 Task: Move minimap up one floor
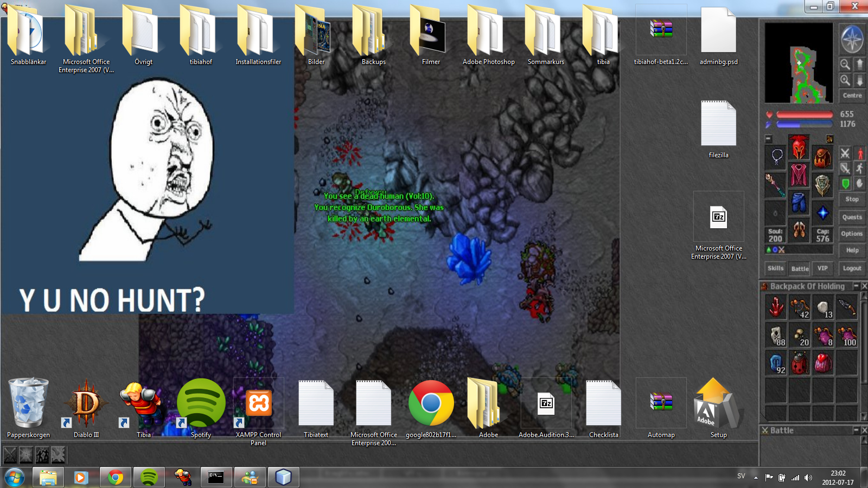click(x=860, y=65)
